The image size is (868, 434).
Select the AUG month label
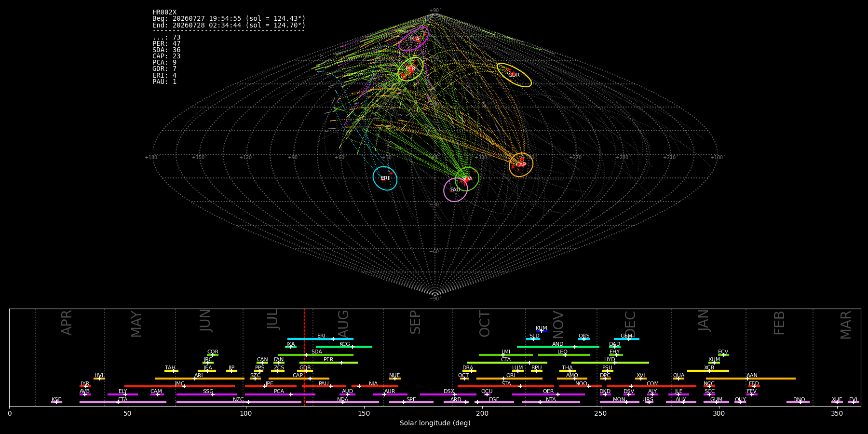point(343,324)
